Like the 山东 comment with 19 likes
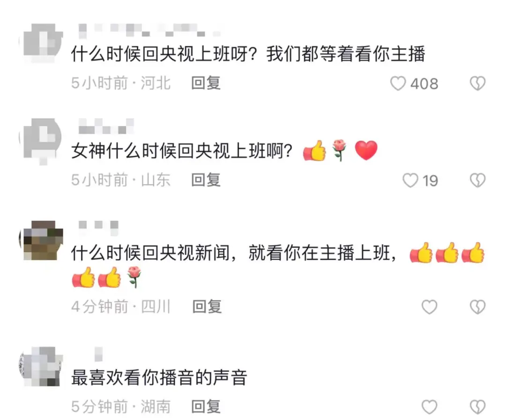 [410, 180]
